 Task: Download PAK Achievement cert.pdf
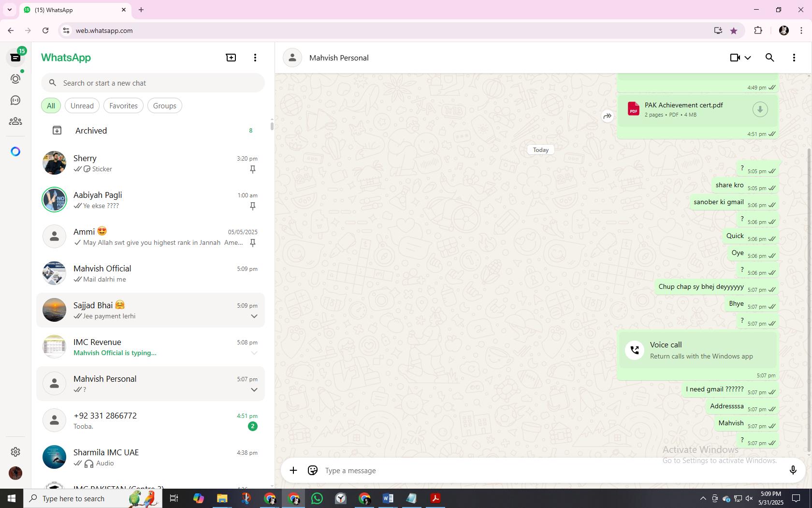click(760, 109)
